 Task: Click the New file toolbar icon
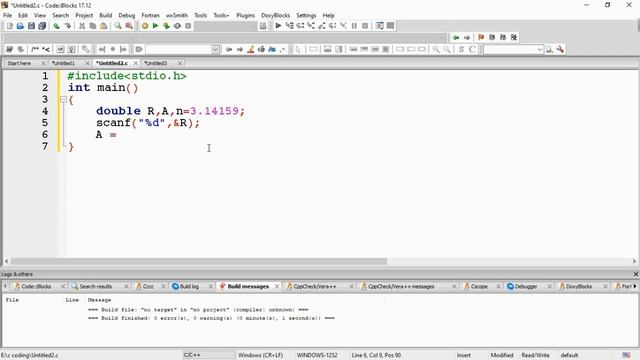9,26
